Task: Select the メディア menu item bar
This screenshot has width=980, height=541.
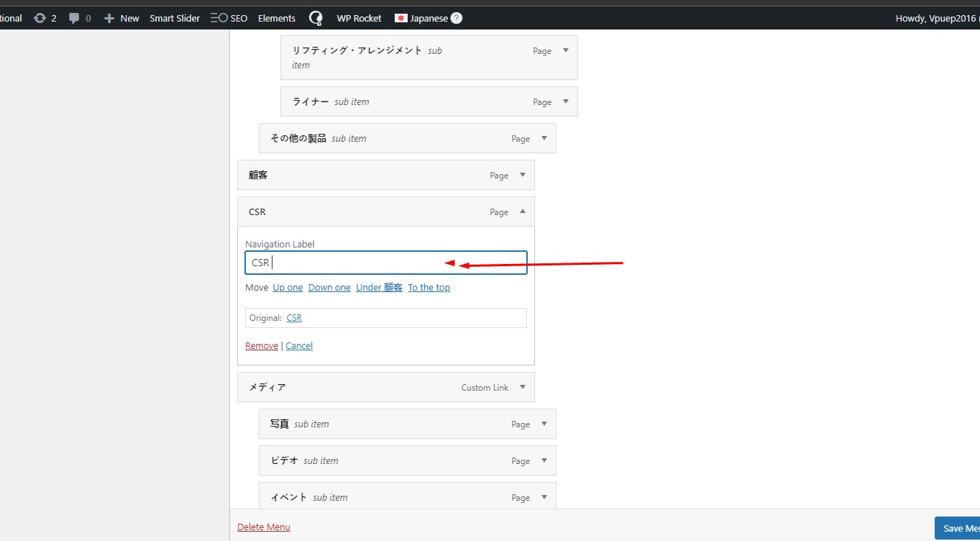Action: (386, 387)
